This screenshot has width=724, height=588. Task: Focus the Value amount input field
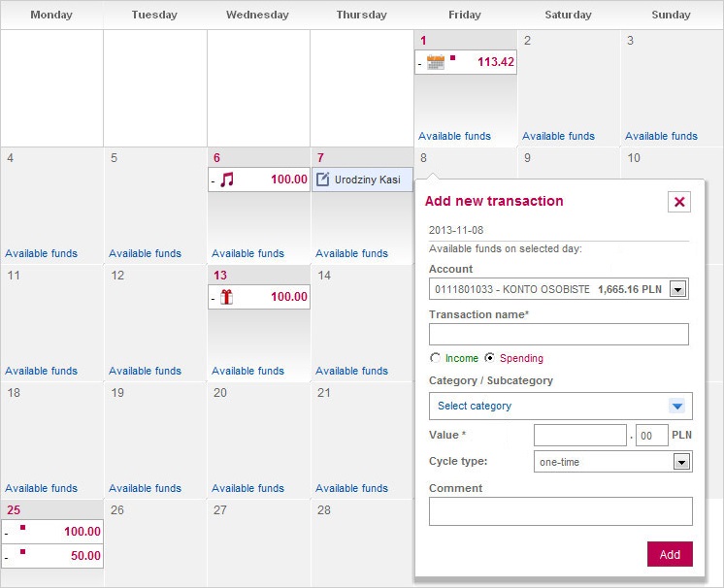pyautogui.click(x=579, y=436)
